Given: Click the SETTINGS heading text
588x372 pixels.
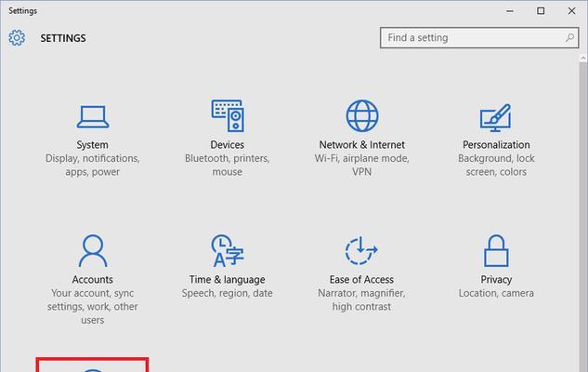Looking at the screenshot, I should click(x=63, y=38).
